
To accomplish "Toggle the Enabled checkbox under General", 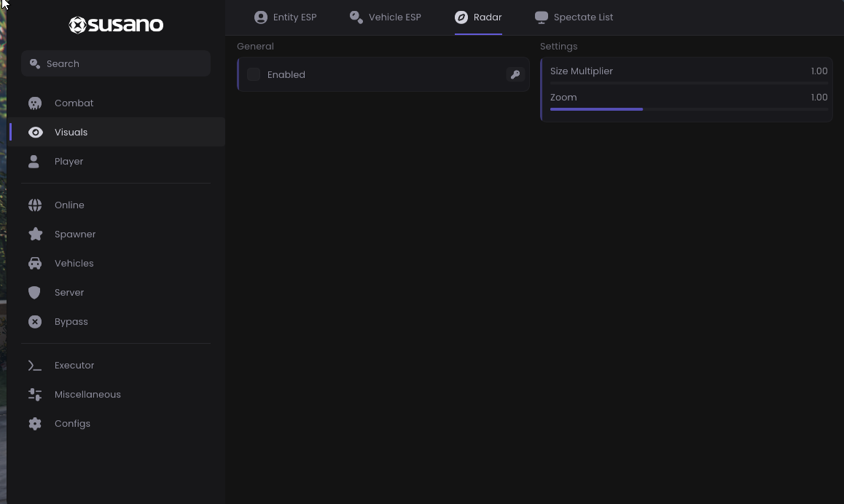I will pyautogui.click(x=254, y=74).
